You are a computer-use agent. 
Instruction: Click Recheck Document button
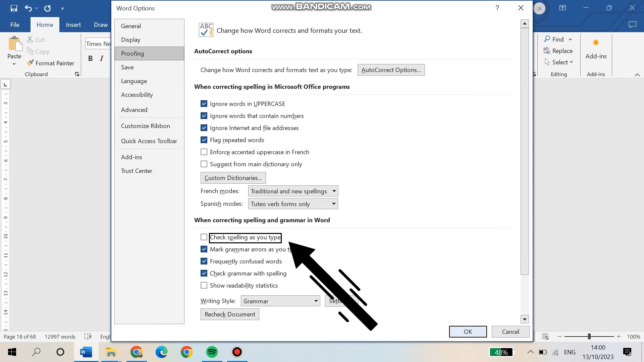tap(230, 314)
